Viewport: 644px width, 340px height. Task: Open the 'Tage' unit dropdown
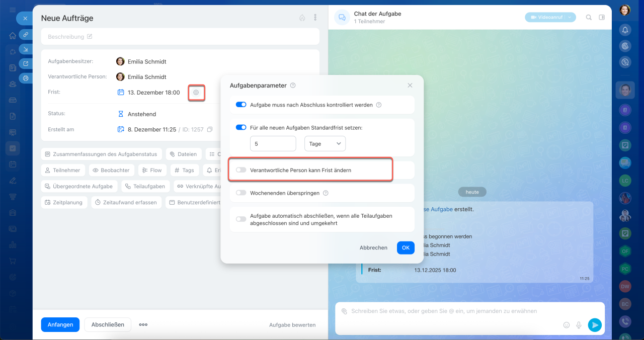coord(325,143)
